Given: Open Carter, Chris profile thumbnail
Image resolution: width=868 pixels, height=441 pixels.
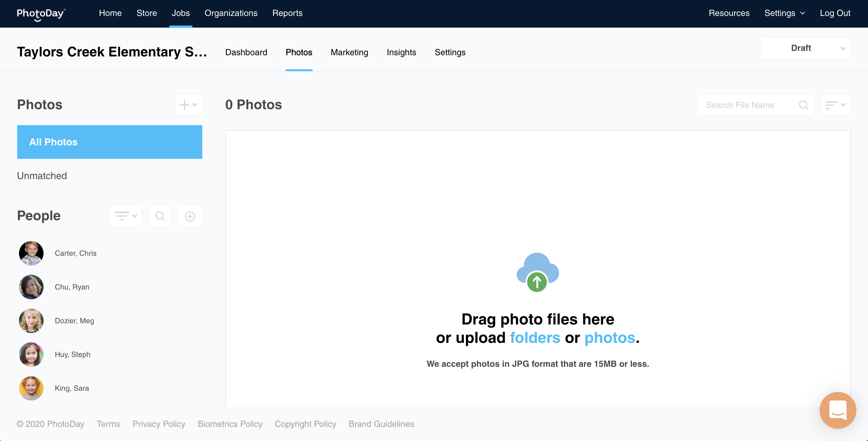Looking at the screenshot, I should (31, 253).
